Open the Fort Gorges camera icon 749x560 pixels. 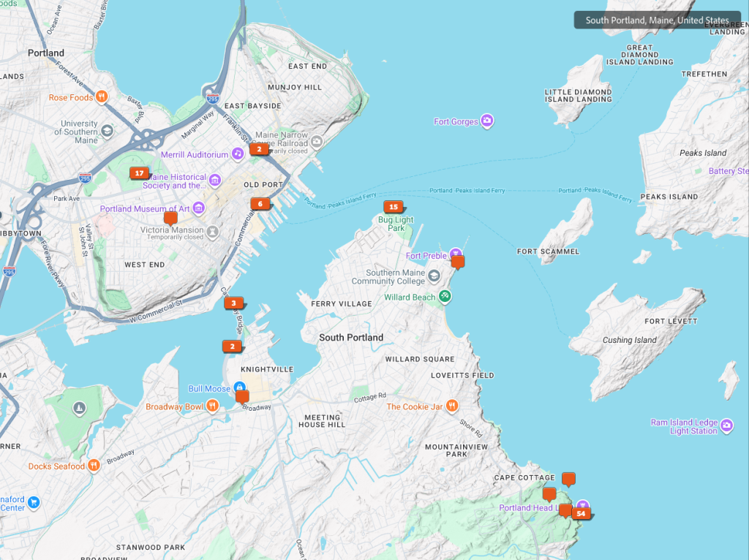[487, 121]
